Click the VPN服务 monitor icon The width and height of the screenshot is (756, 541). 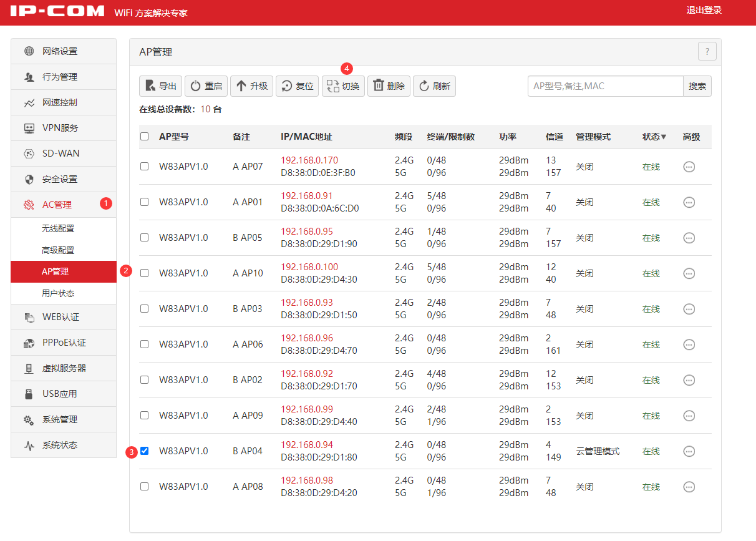pyautogui.click(x=29, y=128)
